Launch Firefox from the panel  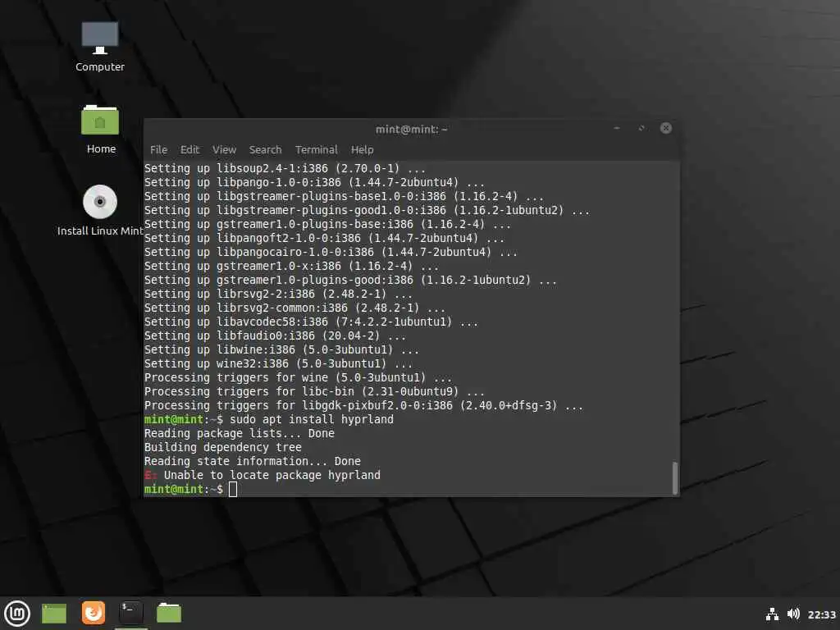tap(94, 613)
